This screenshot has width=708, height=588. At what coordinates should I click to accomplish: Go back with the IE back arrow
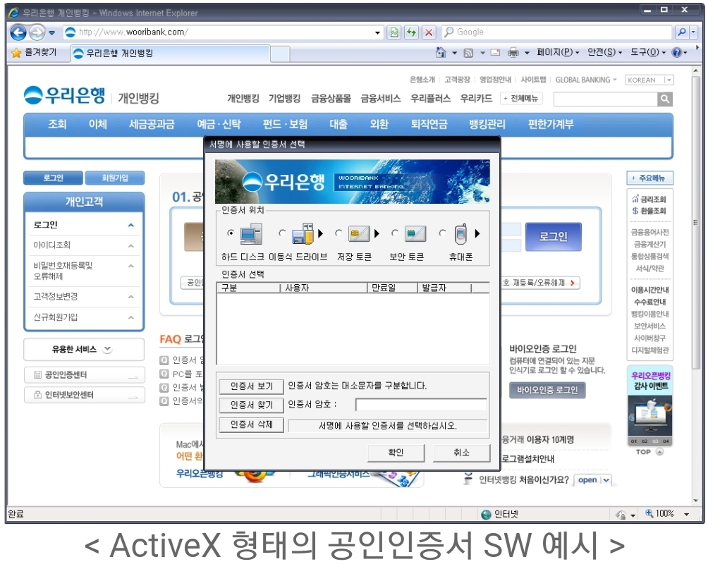coord(18,32)
